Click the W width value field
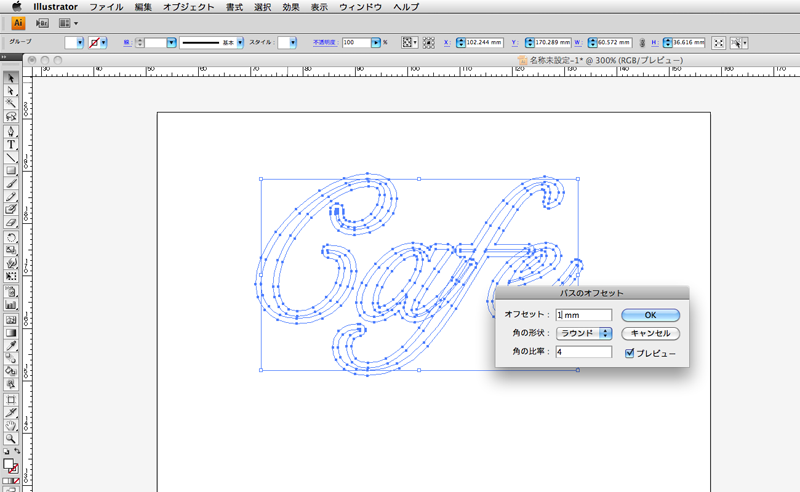Screen dimensions: 800x492 point(614,43)
